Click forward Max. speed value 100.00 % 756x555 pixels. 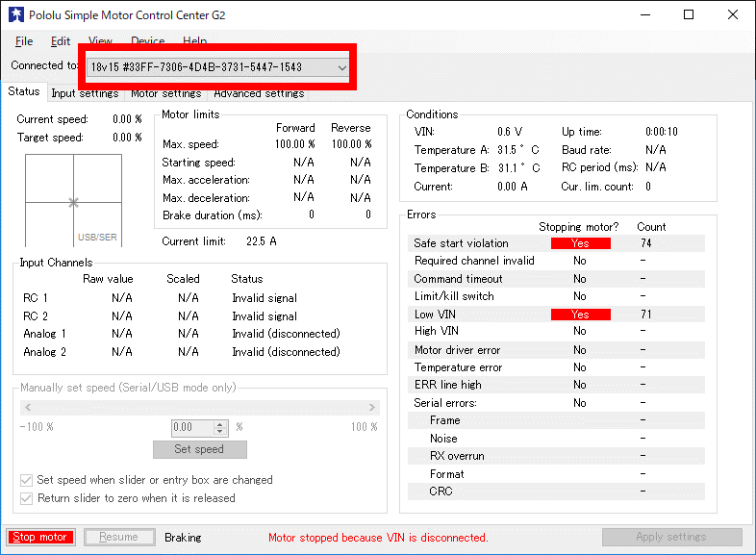click(294, 144)
